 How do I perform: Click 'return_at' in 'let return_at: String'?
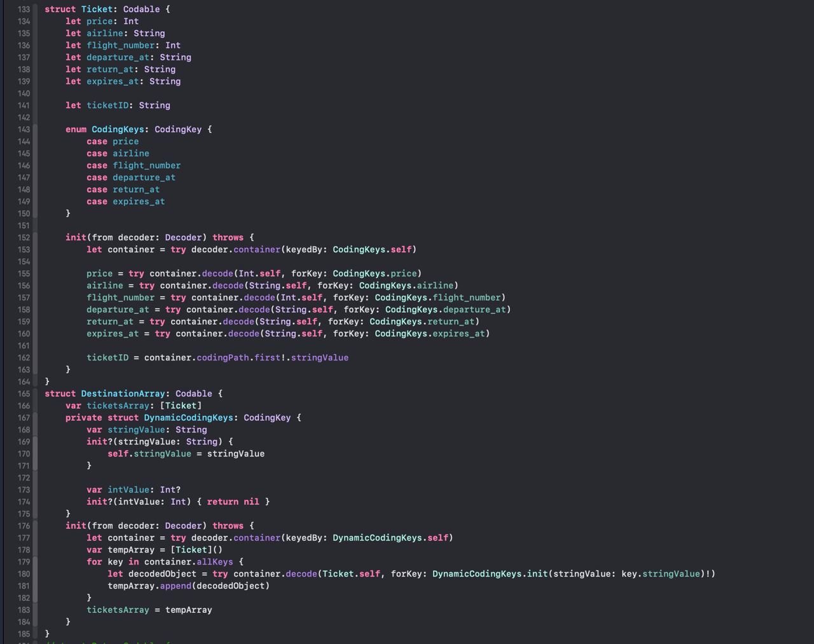coord(110,70)
